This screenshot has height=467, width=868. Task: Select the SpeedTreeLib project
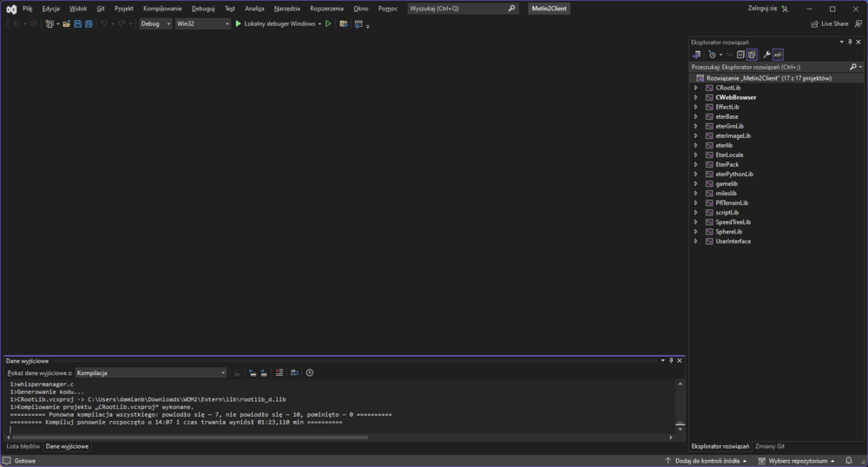pos(733,222)
